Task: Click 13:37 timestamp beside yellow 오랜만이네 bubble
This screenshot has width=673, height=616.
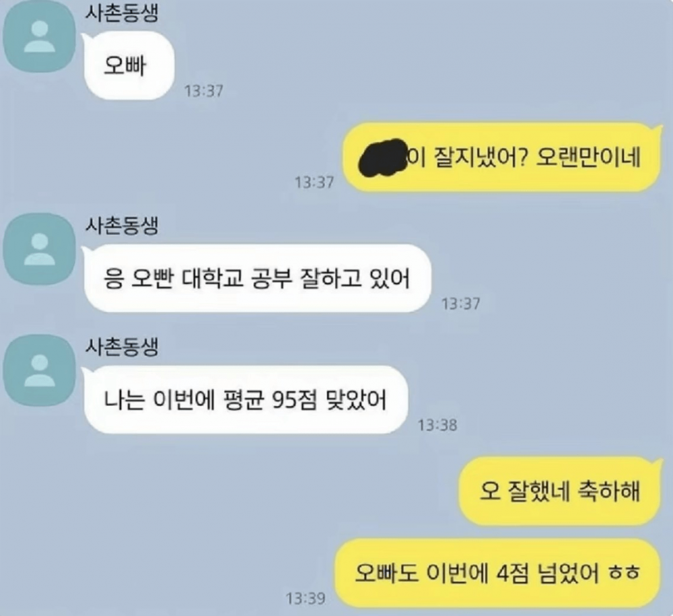Action: pyautogui.click(x=314, y=182)
